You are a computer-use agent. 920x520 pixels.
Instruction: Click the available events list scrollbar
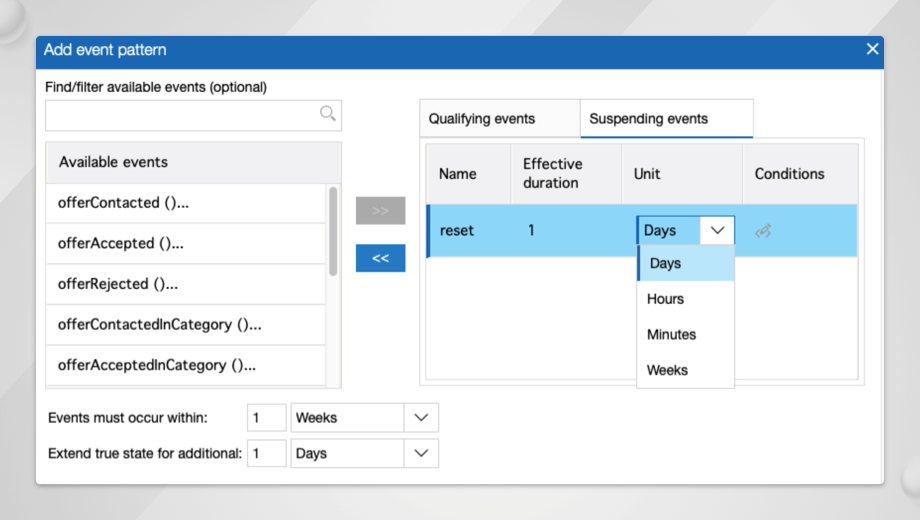333,232
